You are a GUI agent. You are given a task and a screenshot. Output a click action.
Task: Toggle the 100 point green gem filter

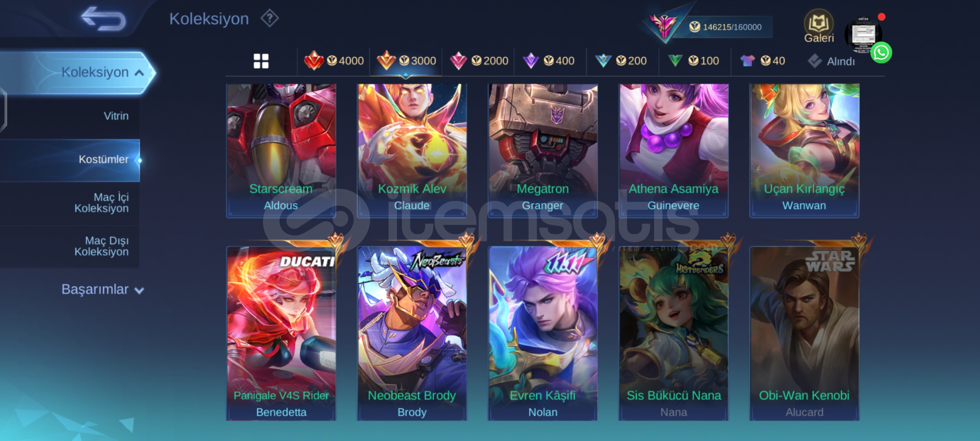click(x=694, y=61)
